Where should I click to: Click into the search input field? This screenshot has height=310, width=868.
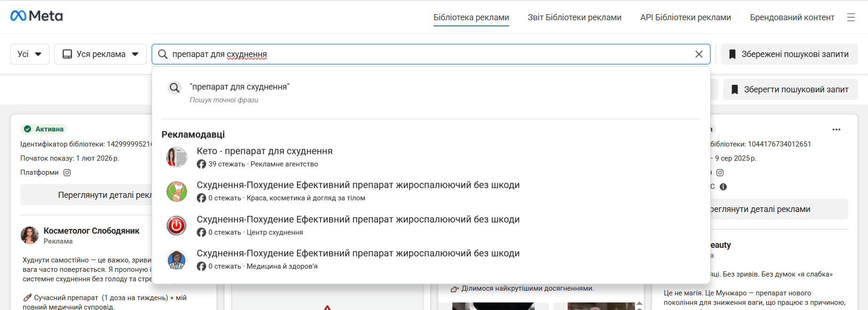(x=431, y=54)
